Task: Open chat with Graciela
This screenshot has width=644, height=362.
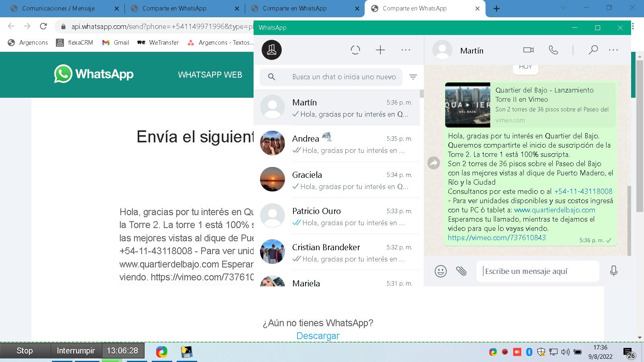Action: click(336, 180)
